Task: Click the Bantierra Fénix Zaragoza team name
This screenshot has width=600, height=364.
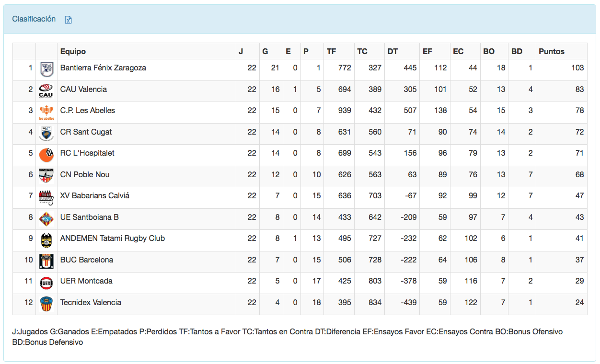Action: [x=103, y=68]
